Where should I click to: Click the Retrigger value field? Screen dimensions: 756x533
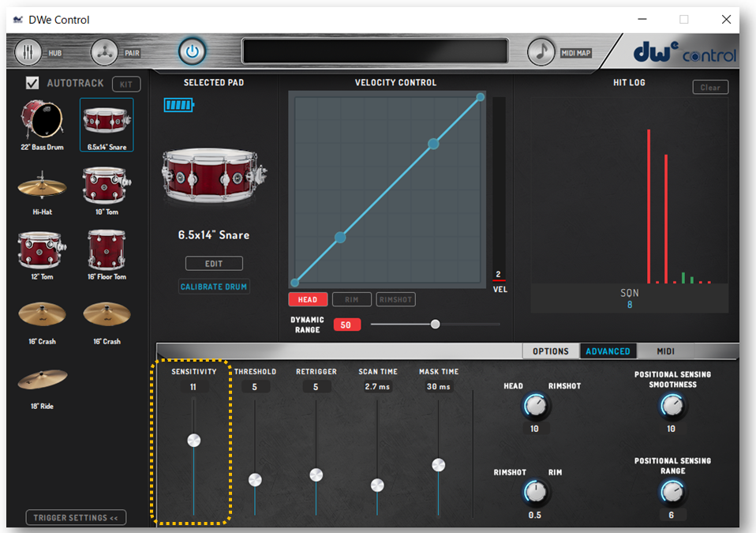click(316, 387)
